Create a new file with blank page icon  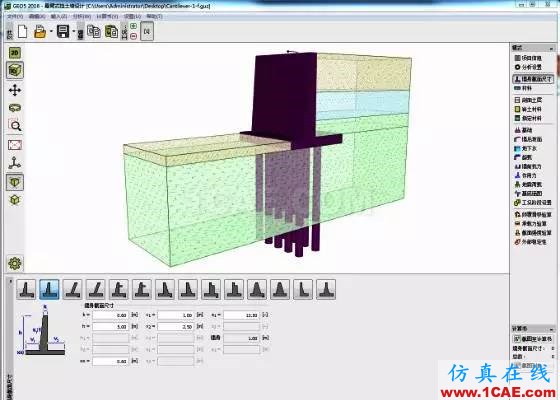tap(22, 31)
